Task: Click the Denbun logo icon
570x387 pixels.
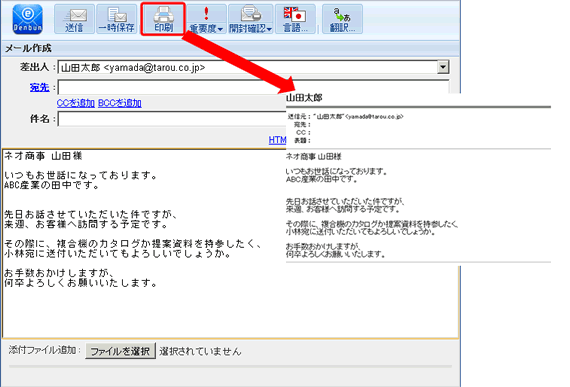Action: point(28,19)
